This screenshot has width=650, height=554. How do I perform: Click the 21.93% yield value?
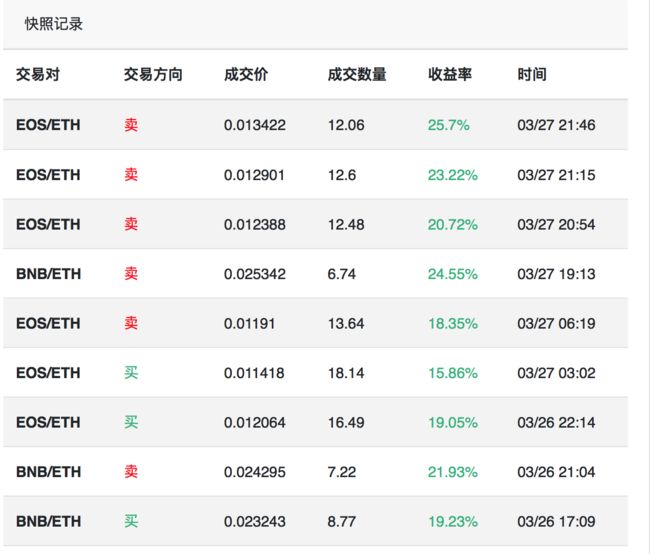click(x=453, y=472)
